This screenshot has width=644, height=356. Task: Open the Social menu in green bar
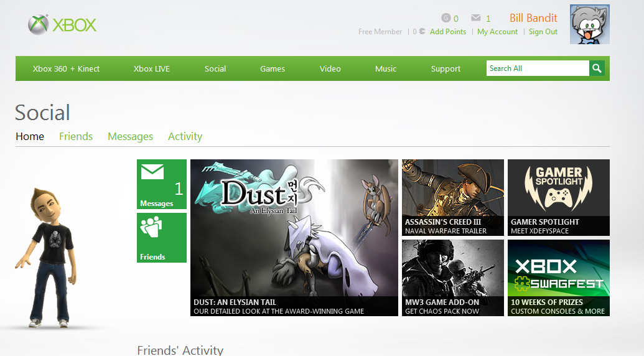click(x=215, y=68)
